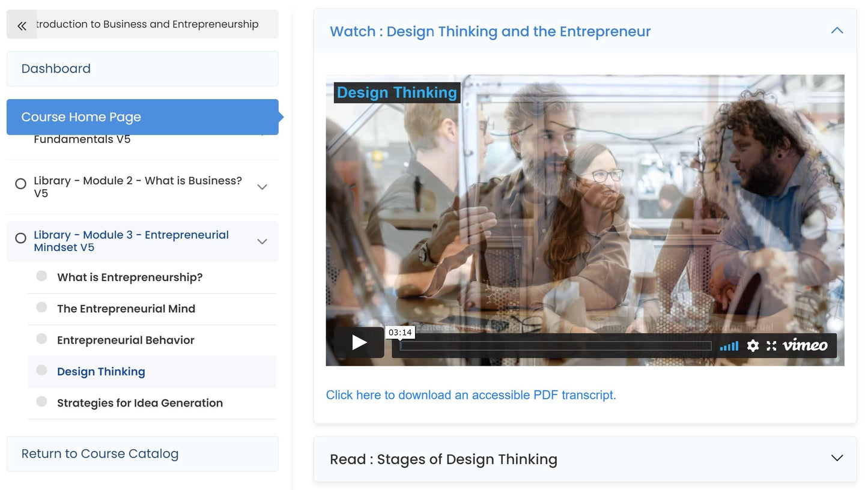Expand the Read: Stages of Design Thinking section
This screenshot has height=490, width=868.
click(x=836, y=458)
